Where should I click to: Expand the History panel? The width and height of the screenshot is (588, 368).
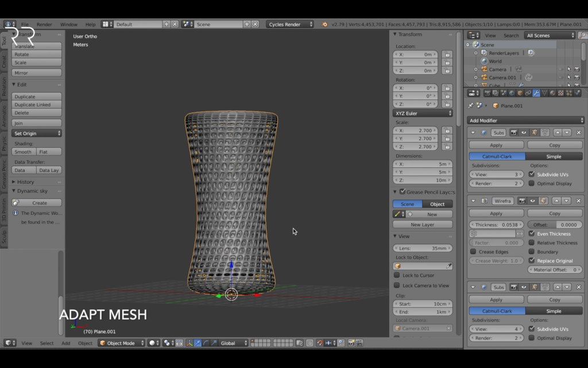tap(25, 182)
